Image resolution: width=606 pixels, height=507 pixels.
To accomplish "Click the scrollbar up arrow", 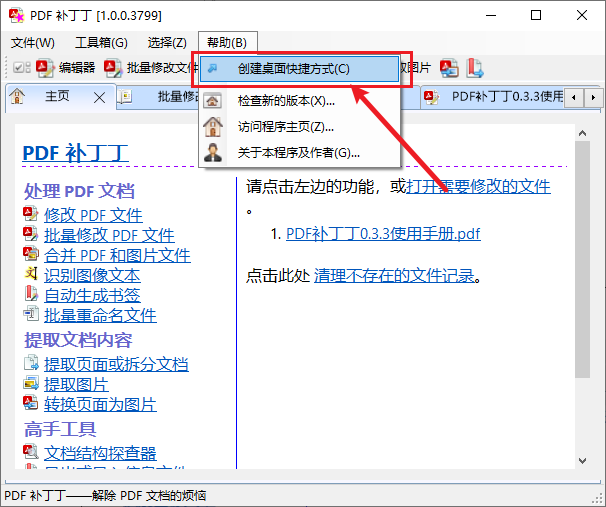I will (582, 133).
